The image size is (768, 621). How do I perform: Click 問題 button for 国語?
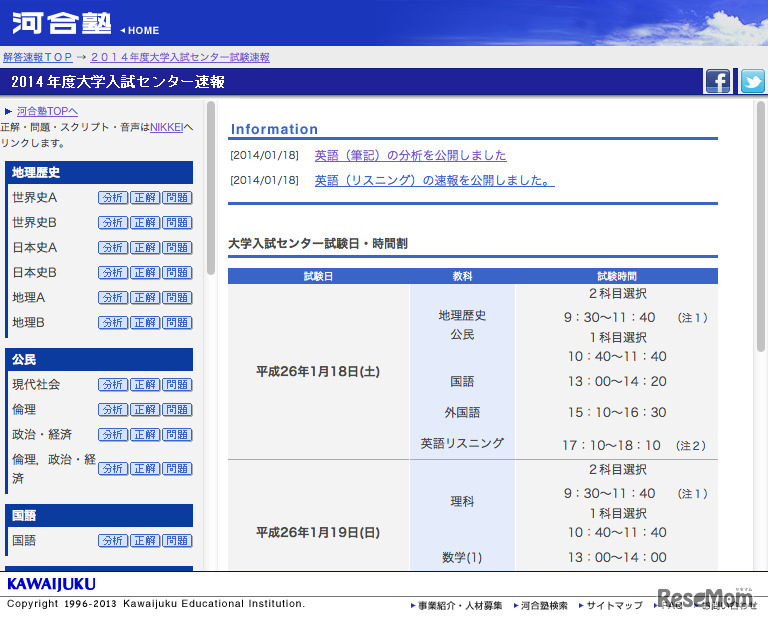tap(177, 541)
